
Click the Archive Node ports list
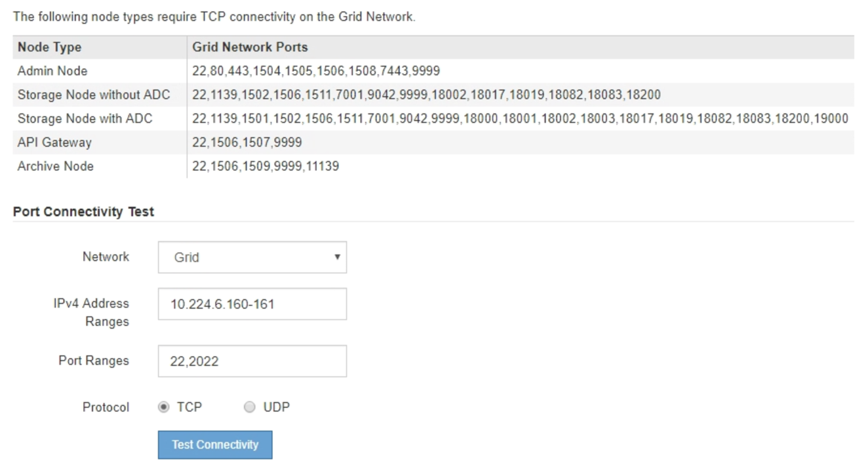coord(265,166)
